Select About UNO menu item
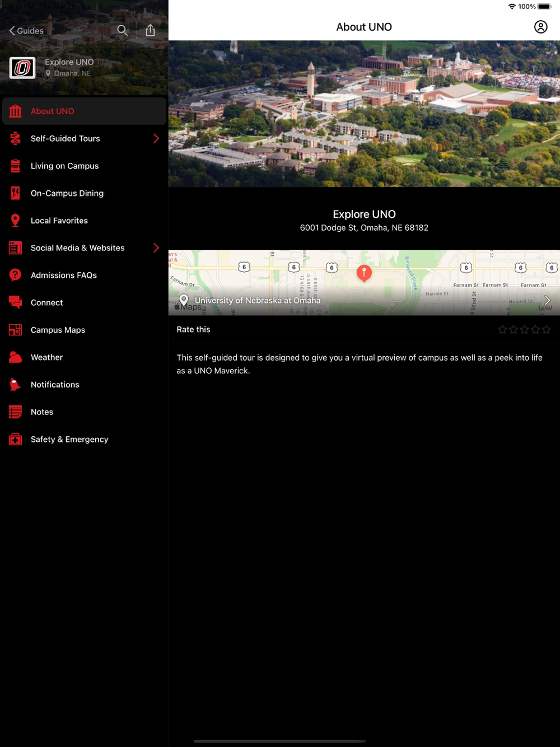The width and height of the screenshot is (560, 747). 84,111
